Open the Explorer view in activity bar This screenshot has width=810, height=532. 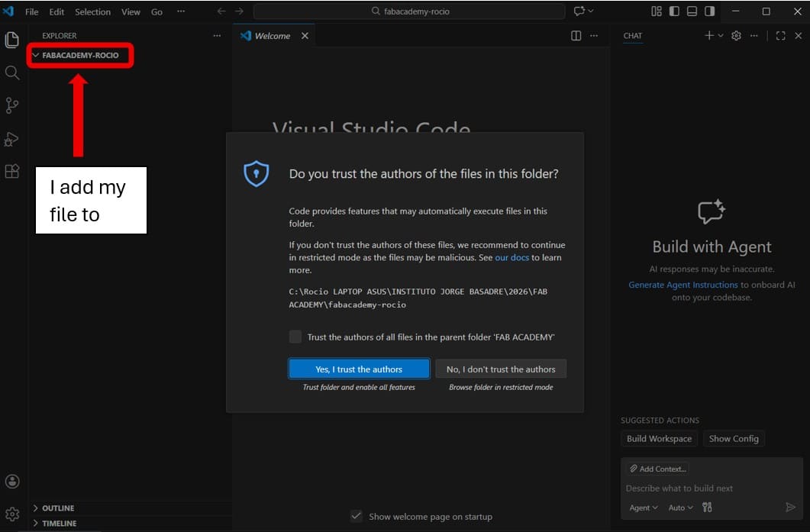[x=12, y=40]
